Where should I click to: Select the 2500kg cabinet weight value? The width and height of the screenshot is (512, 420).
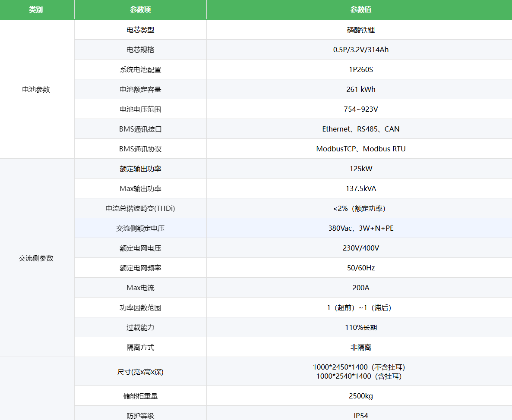[360, 396]
